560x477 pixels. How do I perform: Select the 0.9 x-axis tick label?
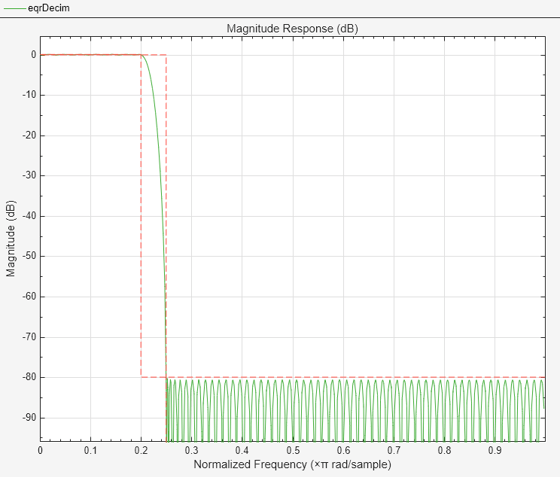point(495,450)
